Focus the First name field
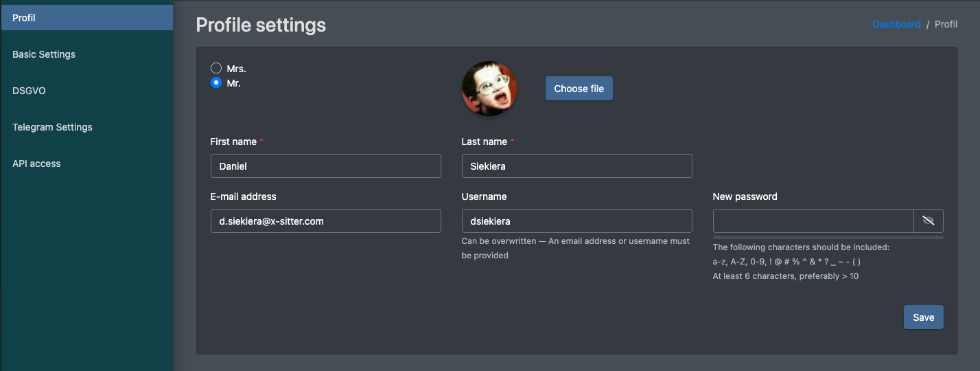This screenshot has width=980, height=371. click(326, 166)
